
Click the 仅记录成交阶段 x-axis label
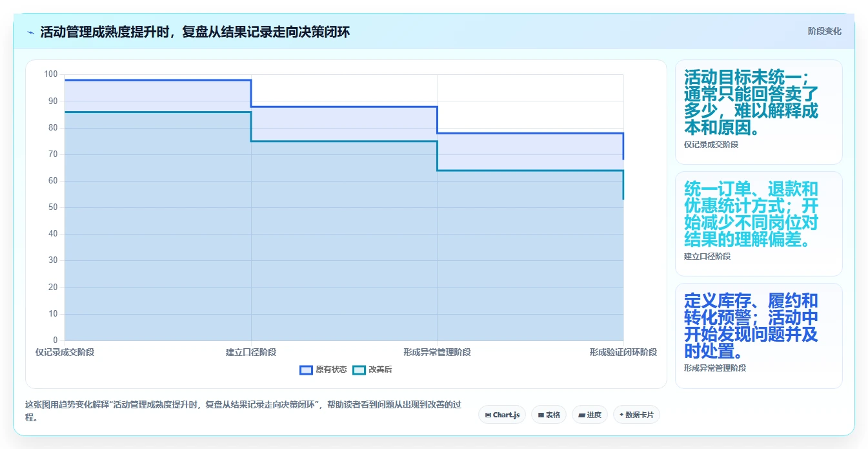[x=65, y=352]
